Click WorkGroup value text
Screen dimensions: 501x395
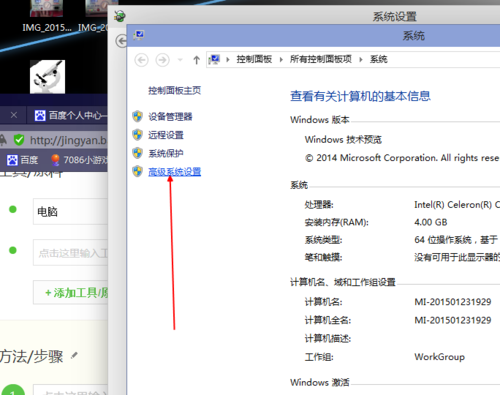click(439, 357)
